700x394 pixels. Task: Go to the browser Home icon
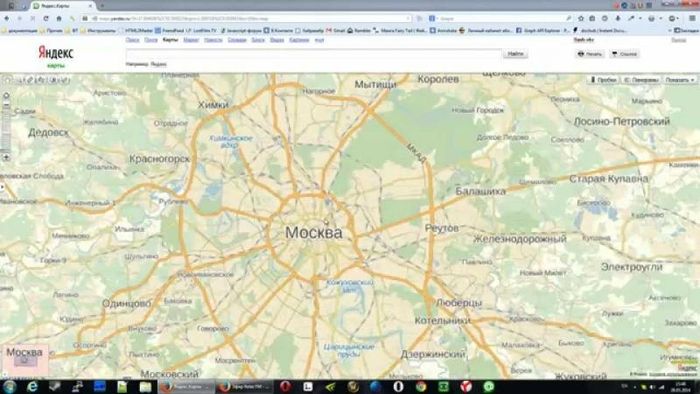58,18
